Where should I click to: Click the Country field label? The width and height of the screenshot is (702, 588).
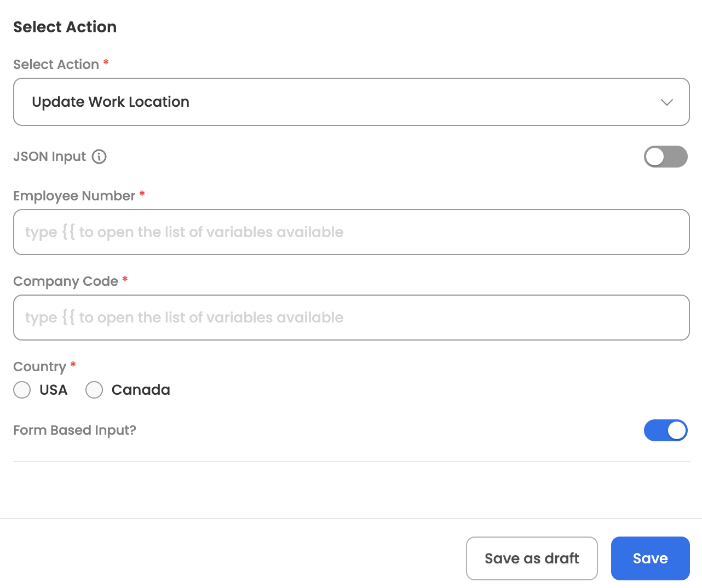39,367
